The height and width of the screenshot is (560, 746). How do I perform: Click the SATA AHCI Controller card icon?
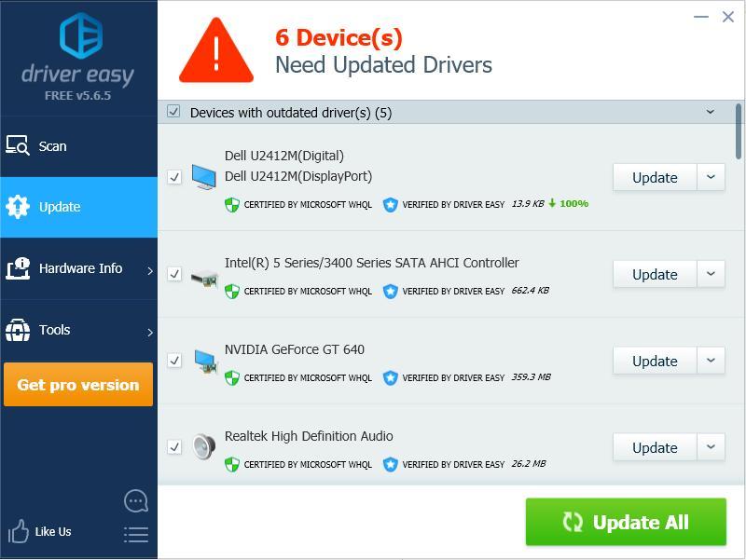pos(204,278)
